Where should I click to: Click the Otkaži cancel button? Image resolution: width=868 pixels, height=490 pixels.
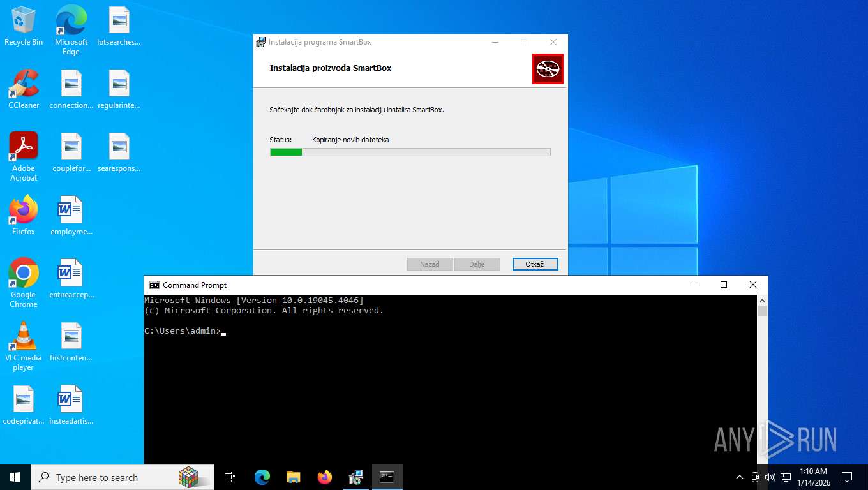(535, 264)
